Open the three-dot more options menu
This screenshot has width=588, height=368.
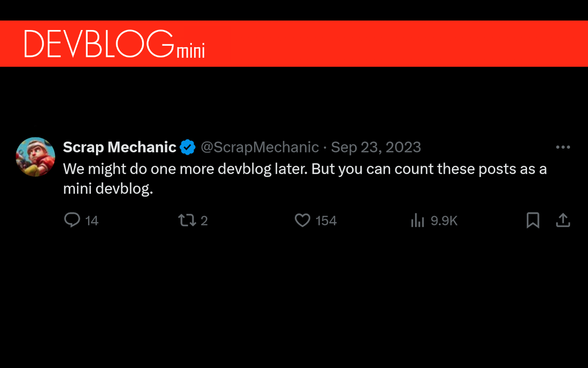click(x=563, y=147)
